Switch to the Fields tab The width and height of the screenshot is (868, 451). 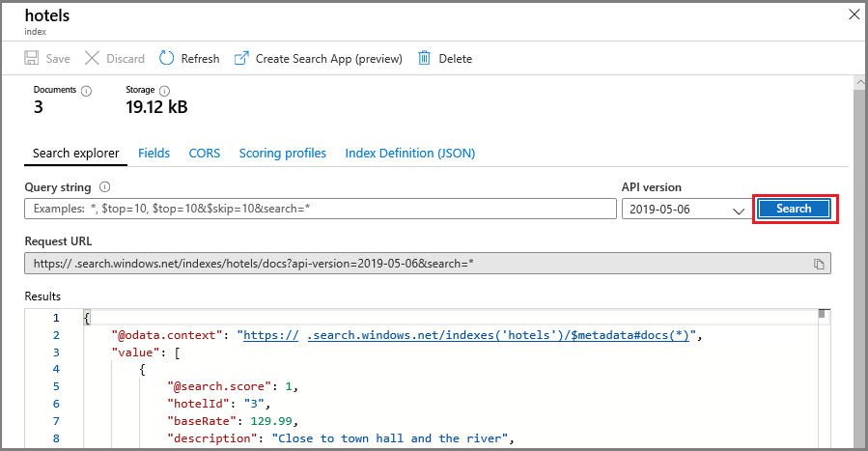coord(154,153)
